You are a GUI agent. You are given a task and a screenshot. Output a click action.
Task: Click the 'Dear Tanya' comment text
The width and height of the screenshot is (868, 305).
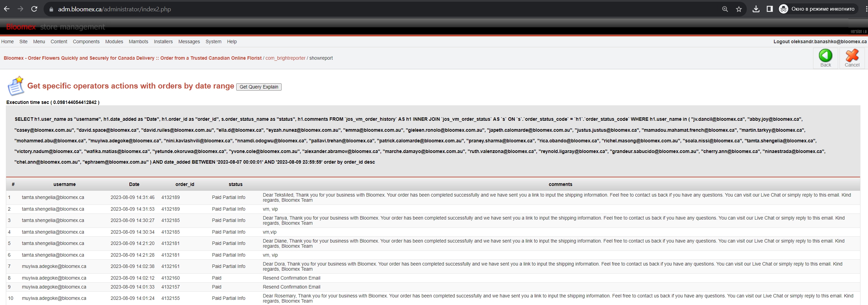point(554,220)
